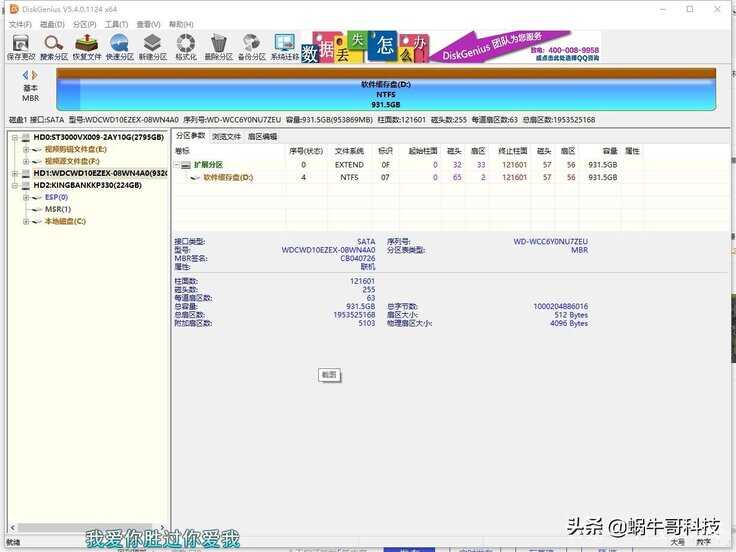The width and height of the screenshot is (736, 552).
Task: Click the 属性 column header
Action: pyautogui.click(x=632, y=151)
